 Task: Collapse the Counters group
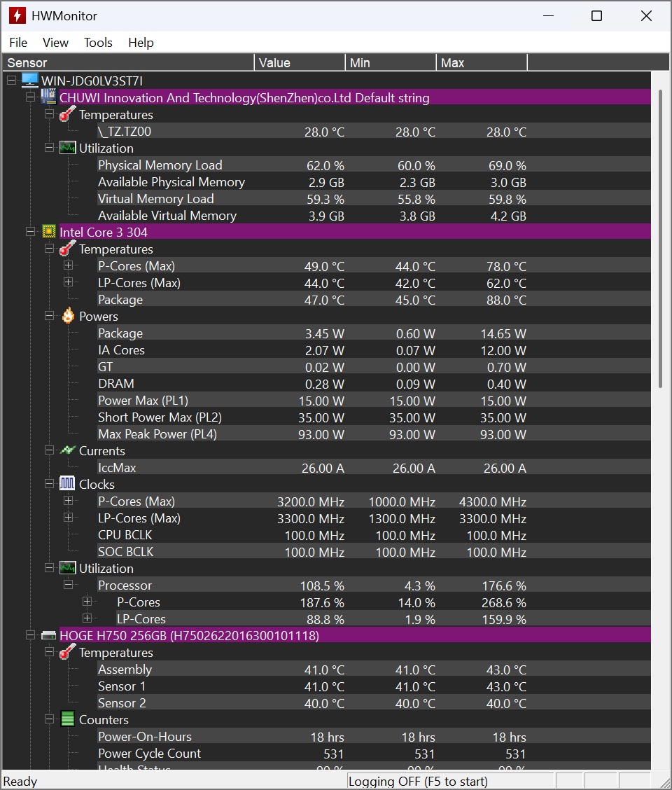[50, 719]
